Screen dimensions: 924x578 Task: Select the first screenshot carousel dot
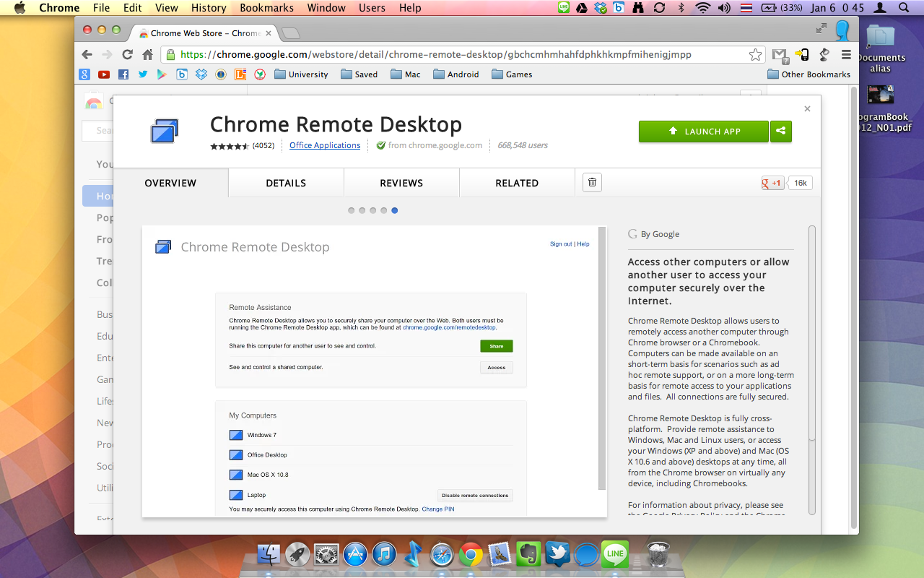pos(352,211)
